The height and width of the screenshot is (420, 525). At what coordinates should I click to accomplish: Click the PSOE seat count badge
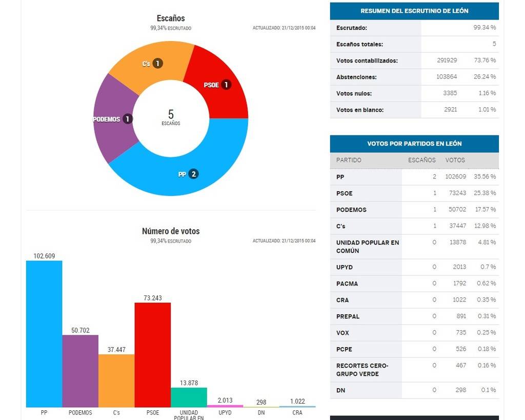coord(226,85)
